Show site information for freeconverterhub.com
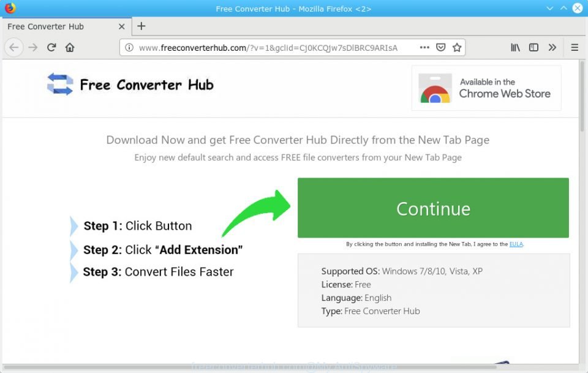 pyautogui.click(x=129, y=48)
